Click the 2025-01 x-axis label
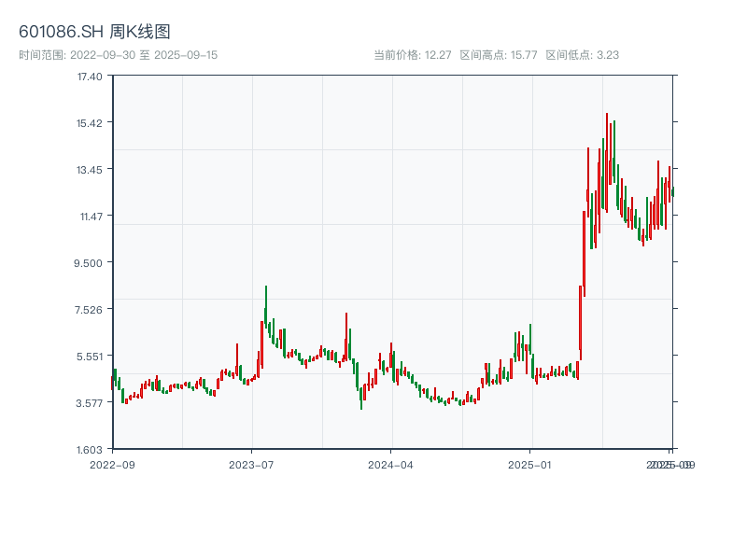The image size is (747, 560). tap(529, 465)
